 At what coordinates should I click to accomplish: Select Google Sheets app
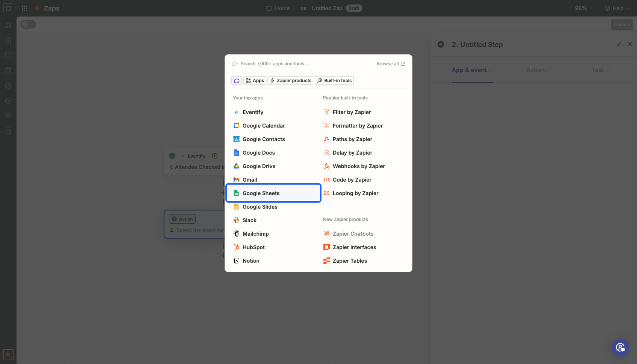(x=273, y=193)
